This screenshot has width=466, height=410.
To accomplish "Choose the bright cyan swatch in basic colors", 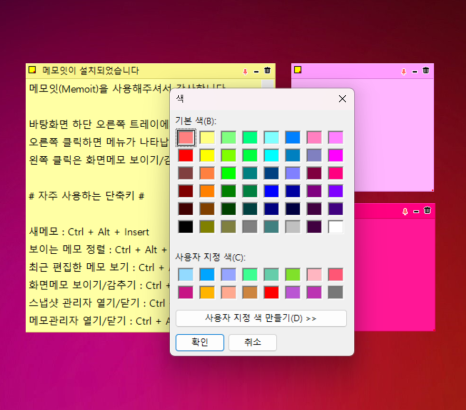I will 271,155.
